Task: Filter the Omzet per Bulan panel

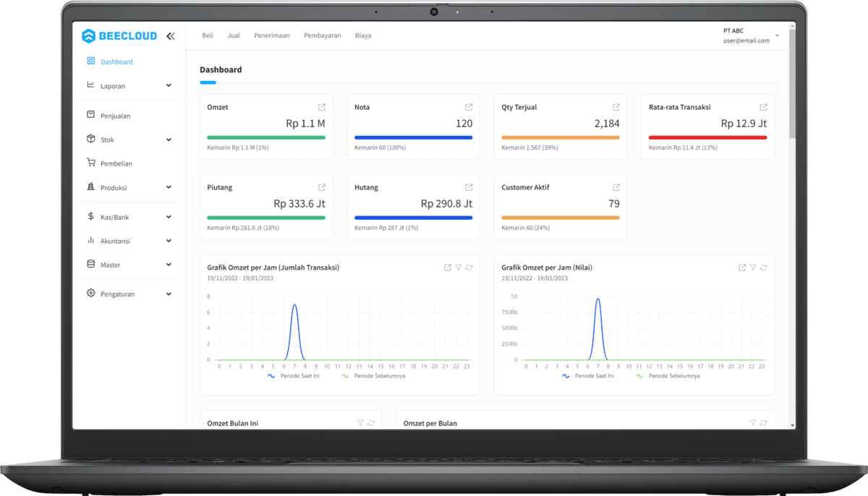Action: (x=753, y=423)
